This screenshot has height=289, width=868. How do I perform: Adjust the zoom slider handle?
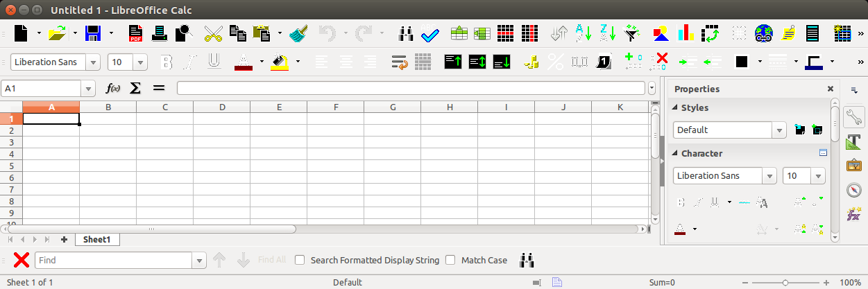click(x=785, y=282)
